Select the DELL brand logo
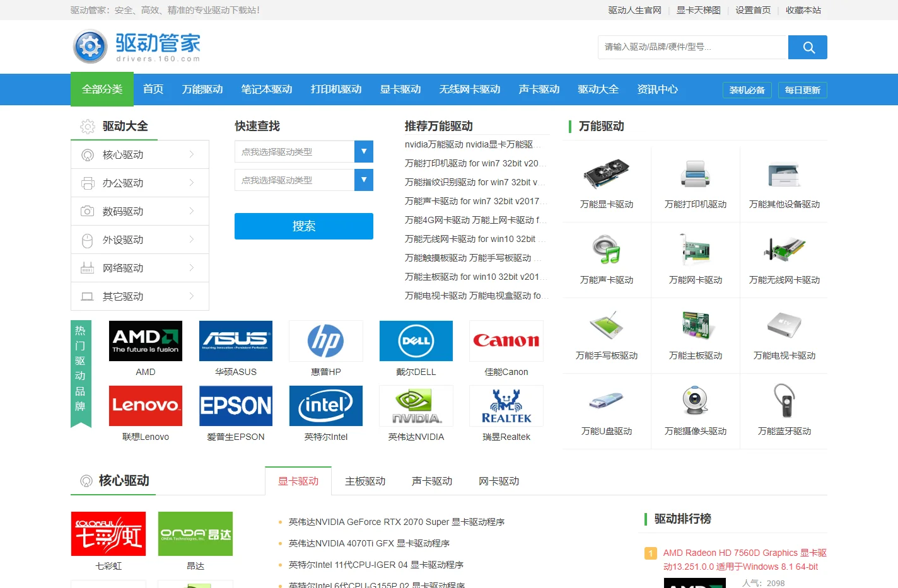 (x=416, y=341)
